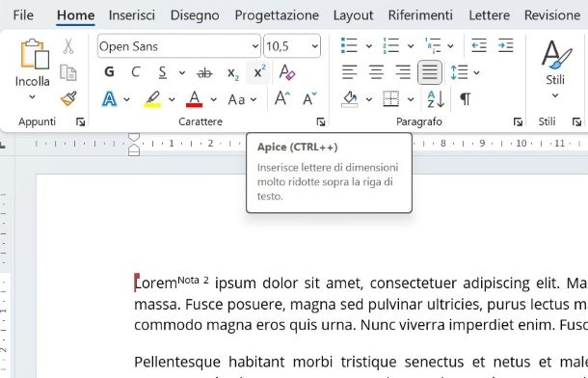Apply text effects blue A icon
Viewport: 588px width, 378px height.
(109, 99)
